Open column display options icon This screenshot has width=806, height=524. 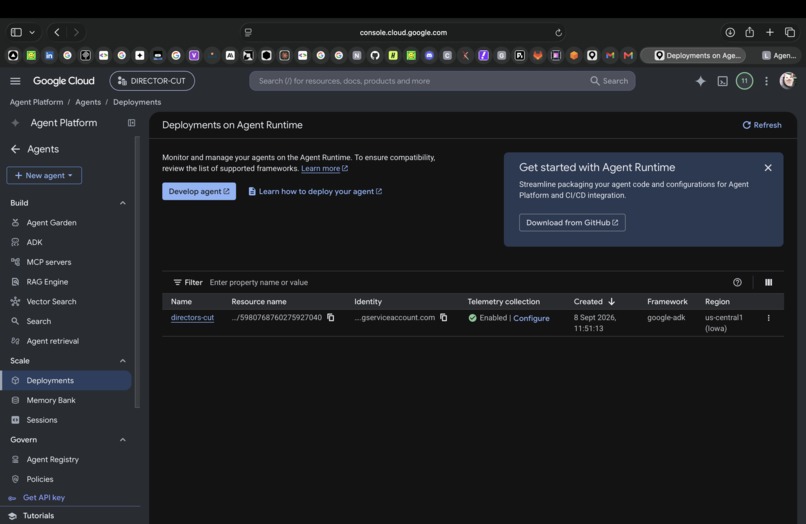(x=768, y=282)
